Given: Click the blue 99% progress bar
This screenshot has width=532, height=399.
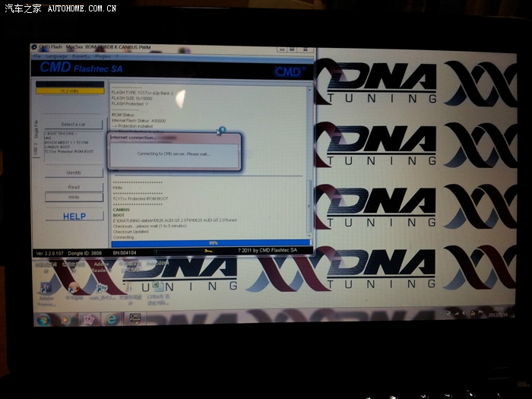Looking at the screenshot, I should (213, 243).
